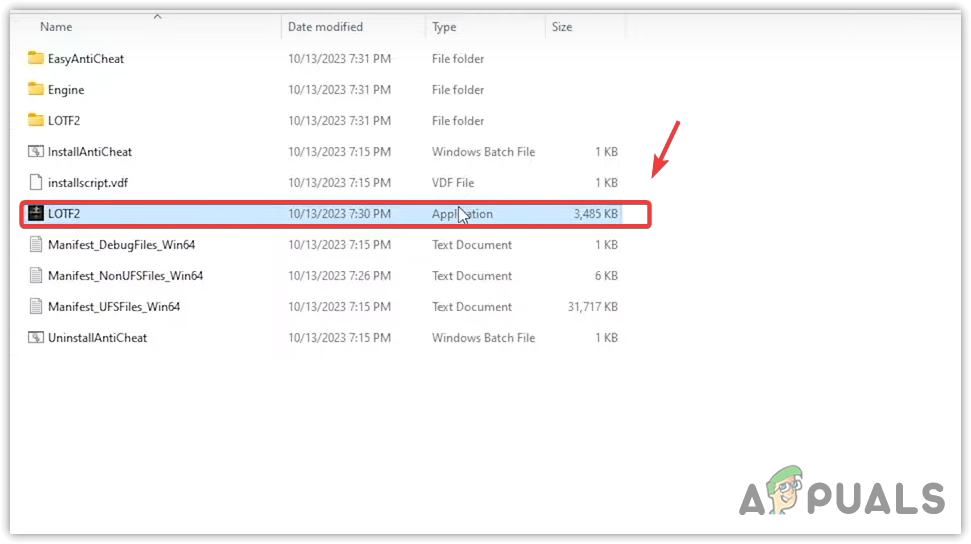The height and width of the screenshot is (544, 971).
Task: Click the installscript.vdf file icon
Action: (x=36, y=182)
